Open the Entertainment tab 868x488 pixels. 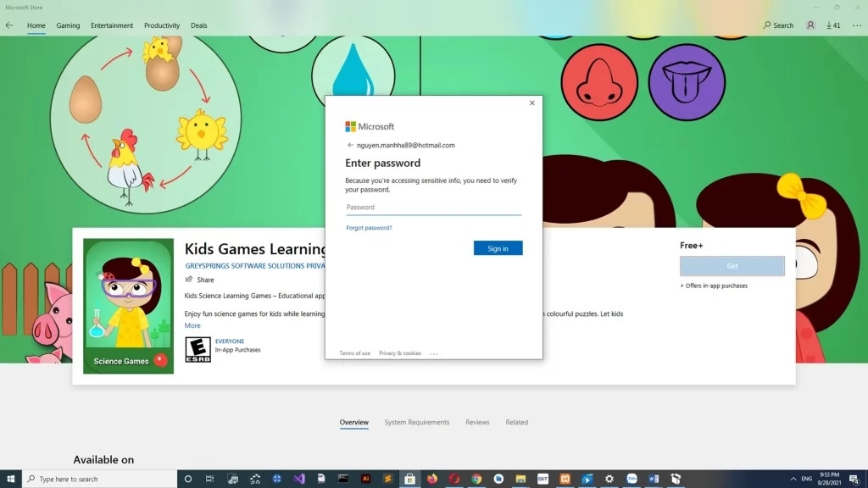(112, 25)
